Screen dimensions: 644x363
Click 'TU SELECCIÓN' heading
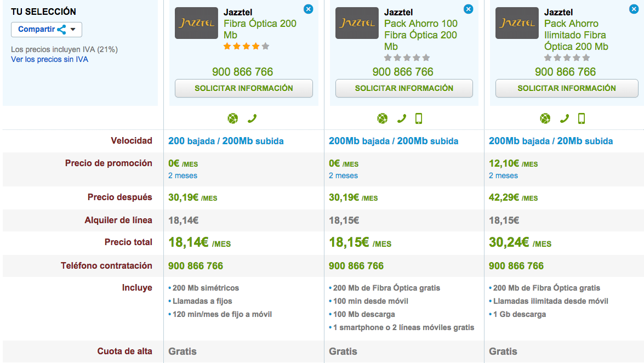[x=43, y=12]
